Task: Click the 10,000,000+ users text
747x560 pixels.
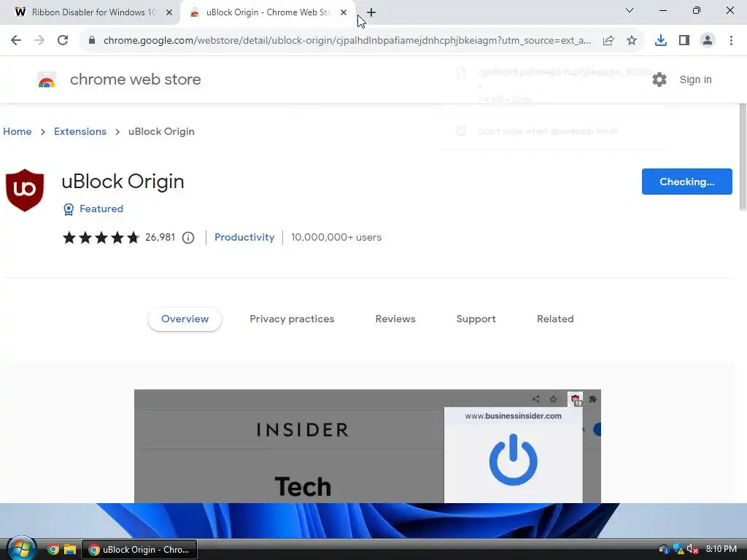Action: point(336,237)
